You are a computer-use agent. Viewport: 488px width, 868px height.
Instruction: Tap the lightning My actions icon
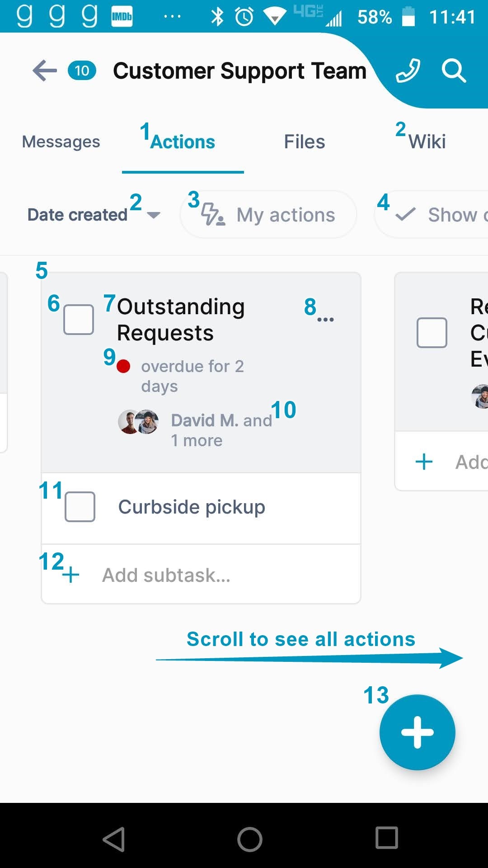click(213, 215)
